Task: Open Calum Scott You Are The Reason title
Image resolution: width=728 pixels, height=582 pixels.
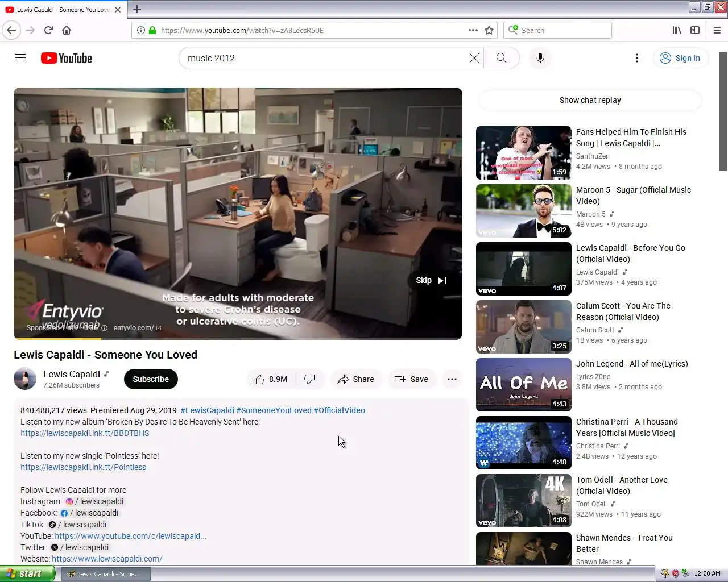Action: [x=623, y=311]
